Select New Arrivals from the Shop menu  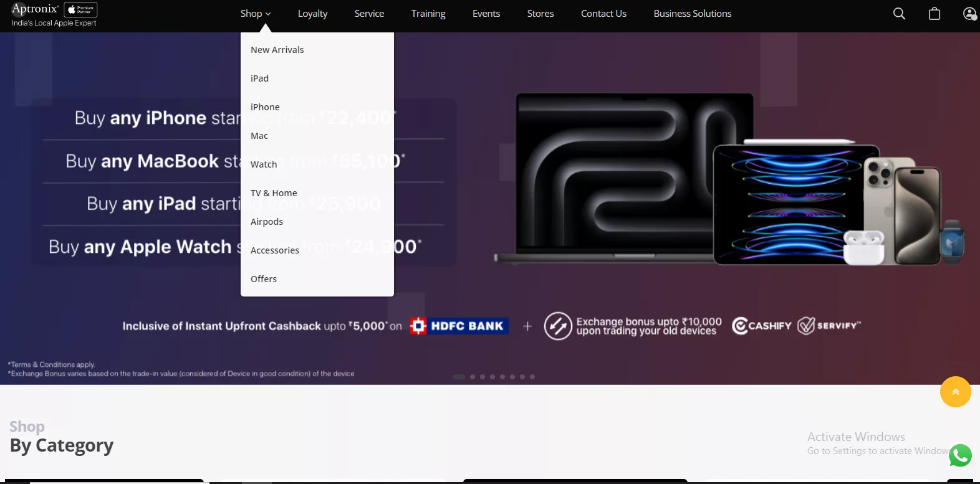click(x=277, y=50)
